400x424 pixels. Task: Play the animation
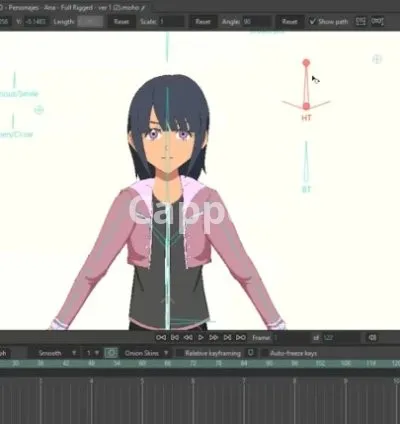coord(201,338)
